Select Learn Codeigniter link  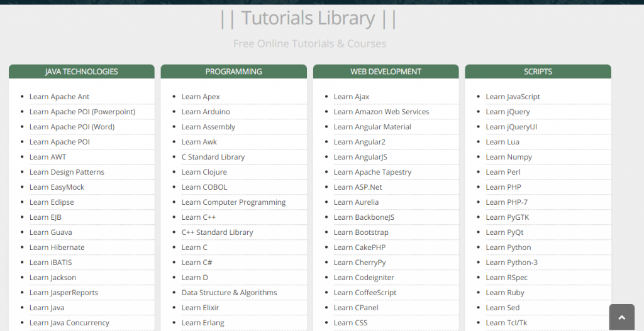point(364,278)
